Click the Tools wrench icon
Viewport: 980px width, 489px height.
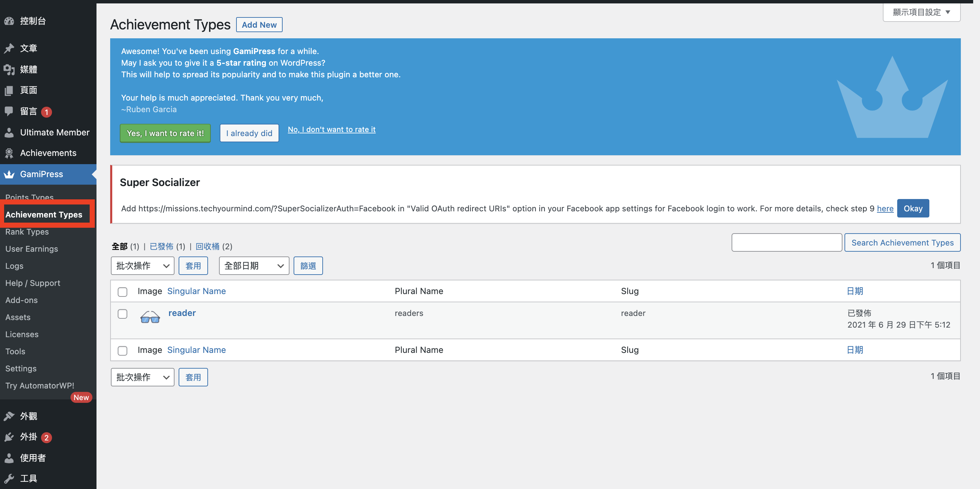[x=9, y=478]
